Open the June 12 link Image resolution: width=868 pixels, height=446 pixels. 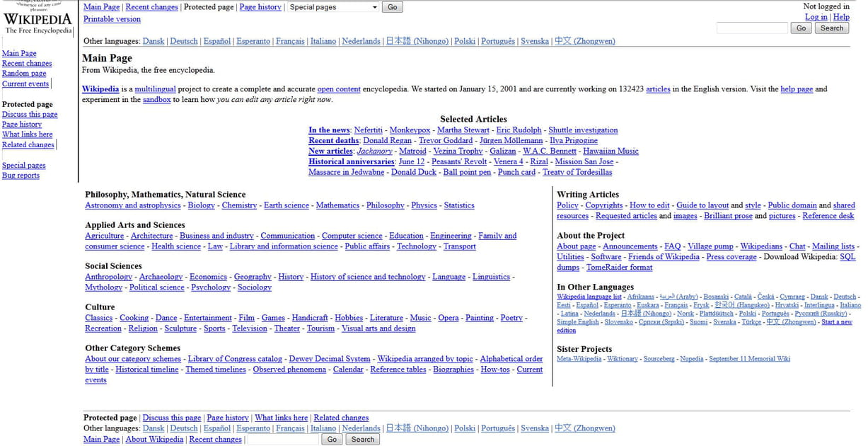tap(412, 161)
